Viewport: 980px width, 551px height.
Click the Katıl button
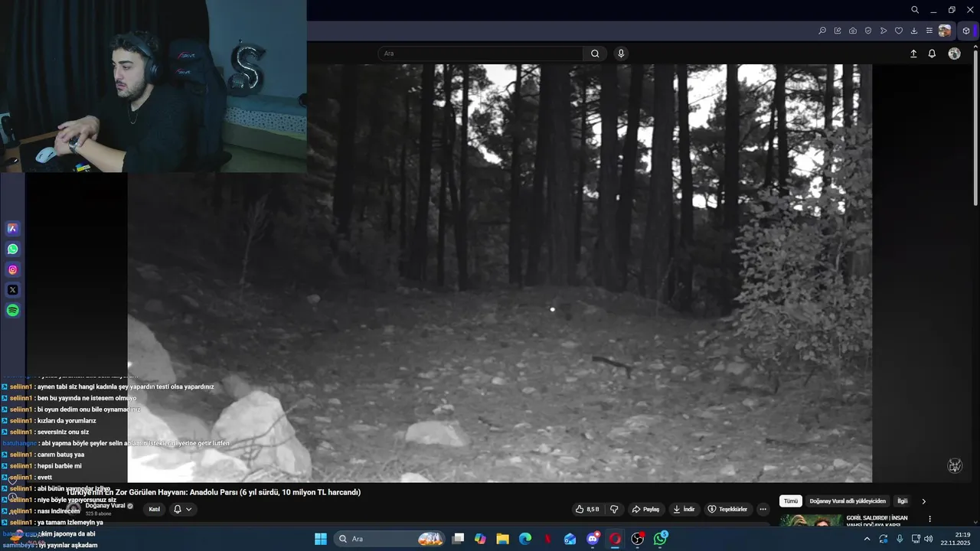click(155, 509)
